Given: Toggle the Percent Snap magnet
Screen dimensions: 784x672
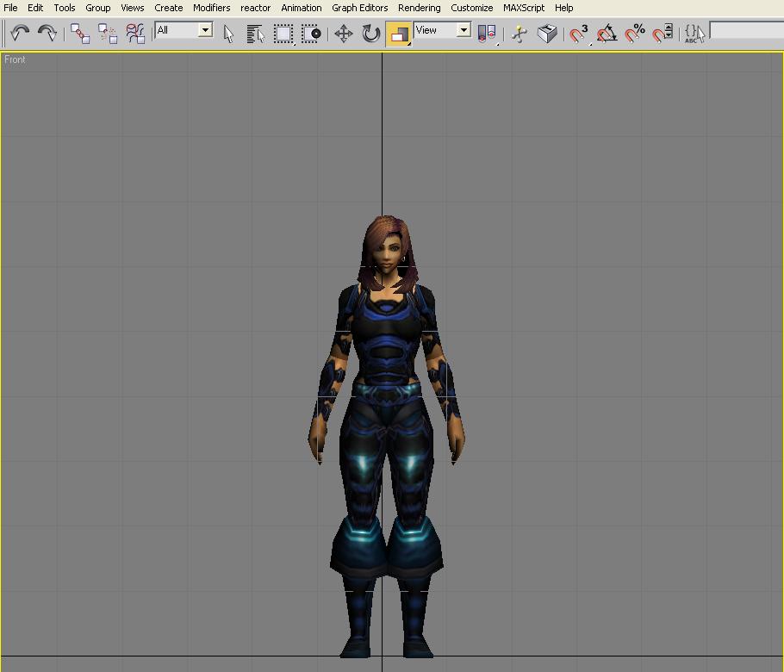Looking at the screenshot, I should [635, 34].
